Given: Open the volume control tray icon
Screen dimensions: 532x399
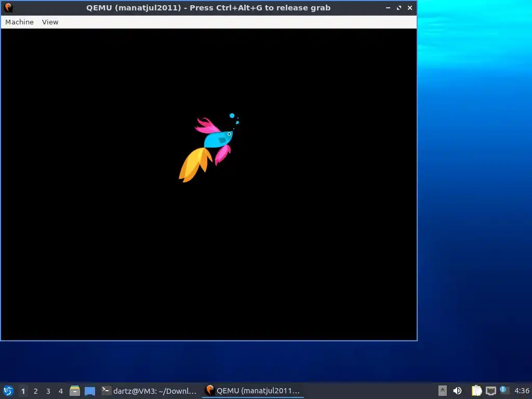Looking at the screenshot, I should 457,391.
